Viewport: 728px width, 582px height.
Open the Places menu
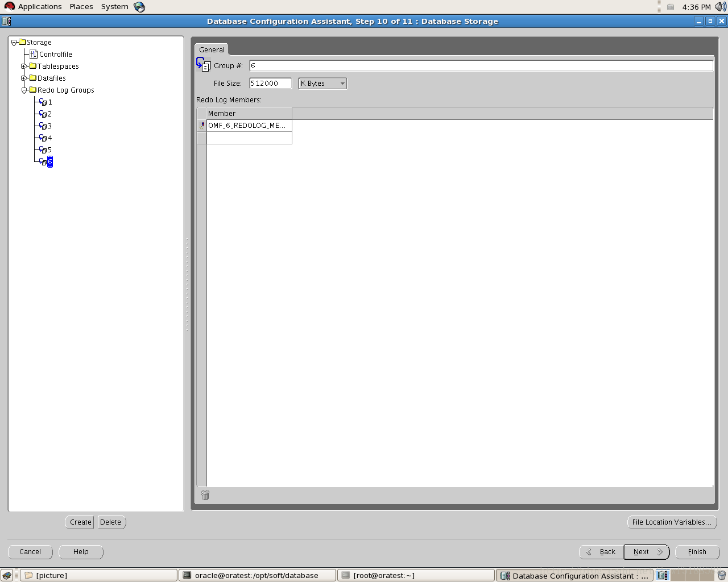81,7
